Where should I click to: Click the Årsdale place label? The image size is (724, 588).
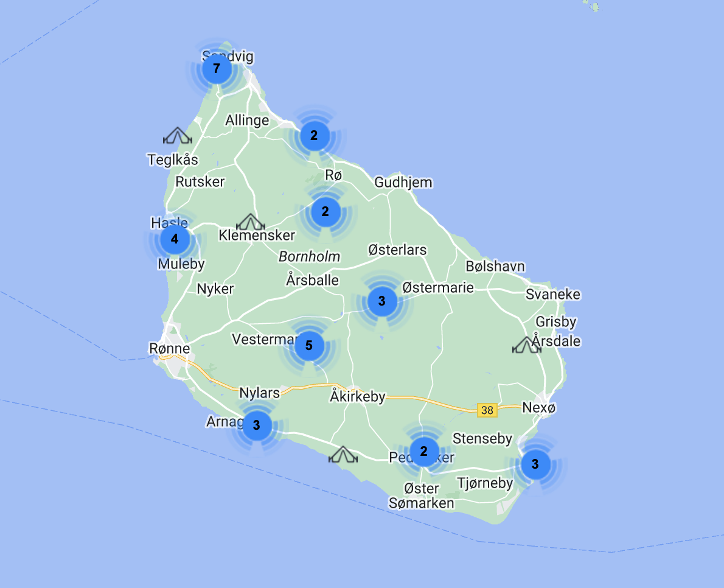coord(556,341)
